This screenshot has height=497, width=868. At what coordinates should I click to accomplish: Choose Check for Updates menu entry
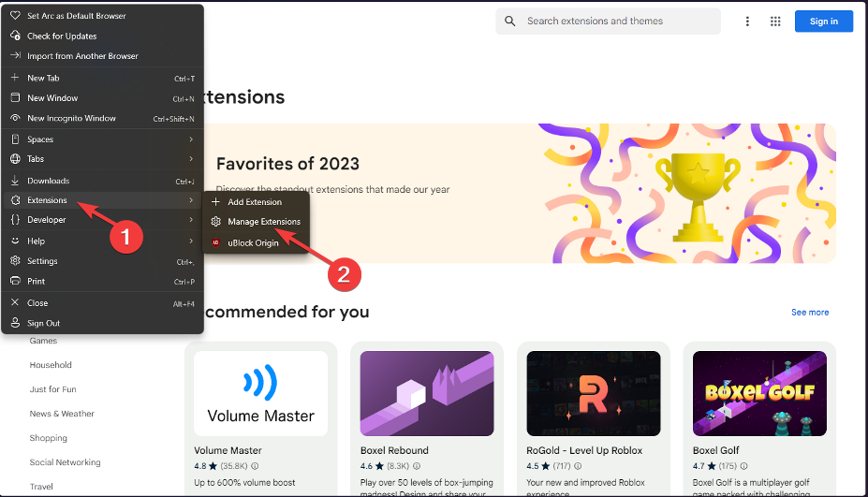102,36
